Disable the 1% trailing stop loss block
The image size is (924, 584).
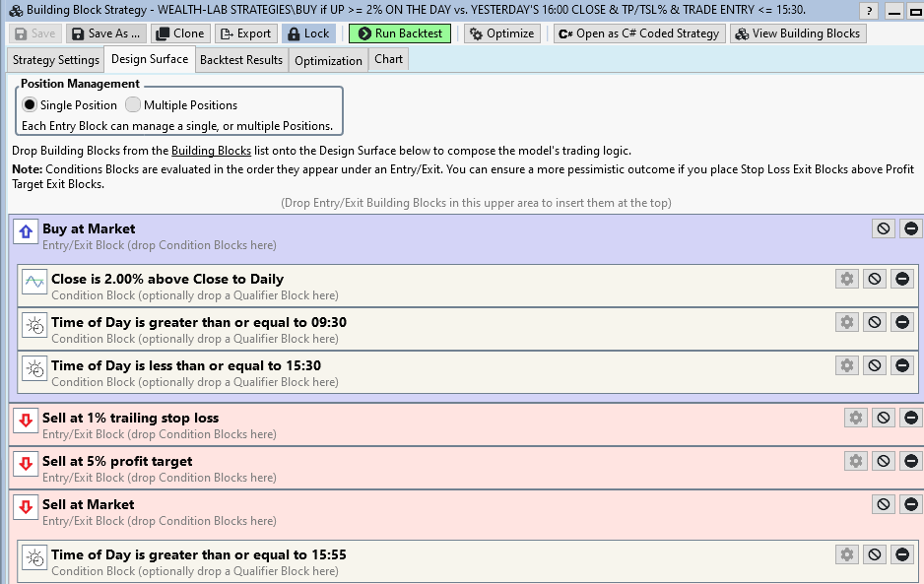(884, 418)
